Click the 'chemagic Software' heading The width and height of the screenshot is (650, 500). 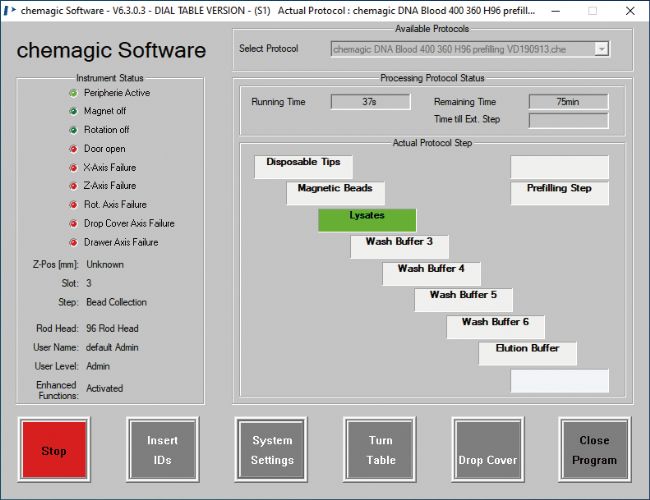(111, 50)
